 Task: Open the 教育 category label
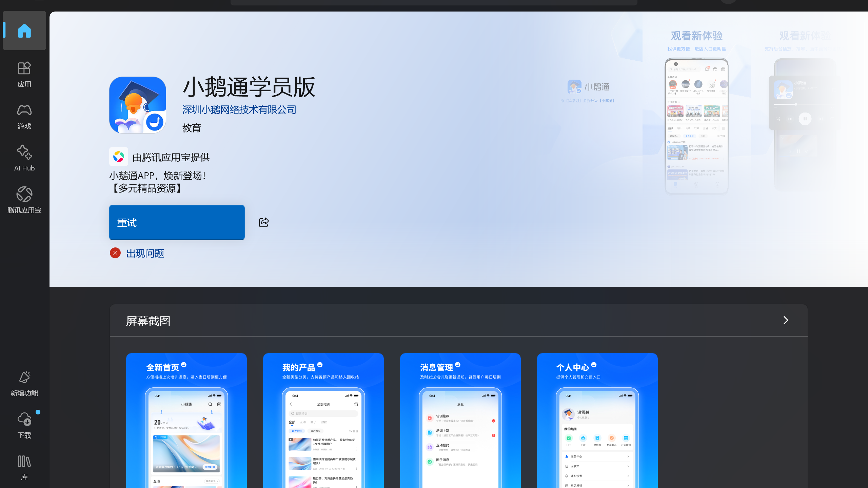click(191, 128)
